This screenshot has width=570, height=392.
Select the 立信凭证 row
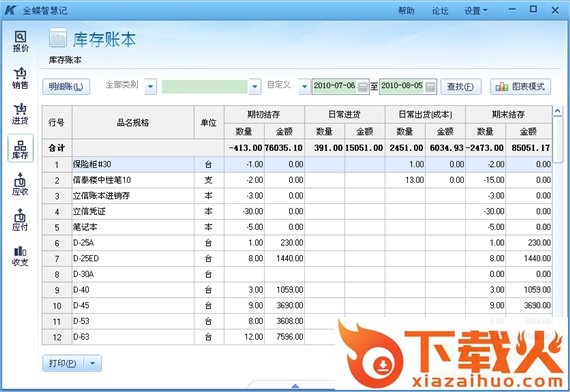pyautogui.click(x=297, y=211)
